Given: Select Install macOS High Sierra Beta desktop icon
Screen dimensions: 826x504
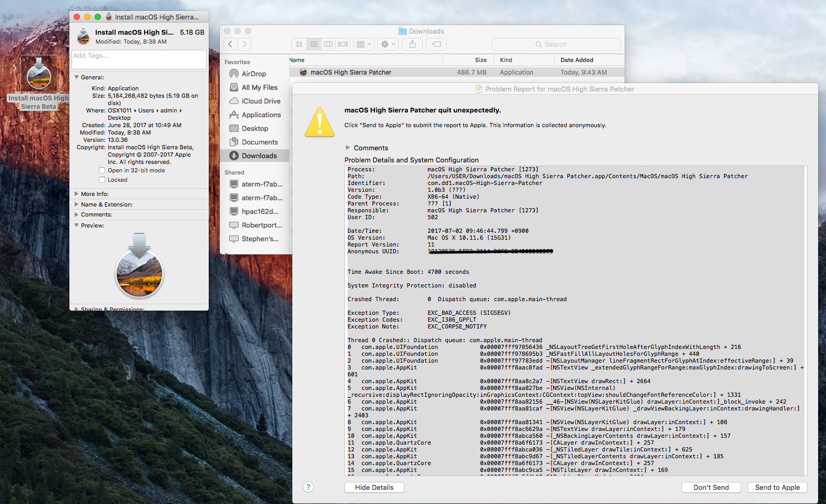Looking at the screenshot, I should point(38,83).
